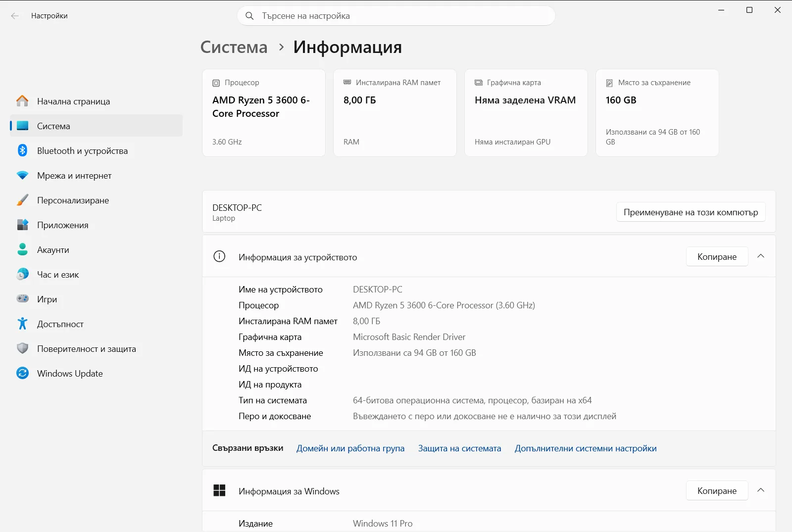
Task: Click the Мрежа и интернет wifi icon
Action: point(22,175)
